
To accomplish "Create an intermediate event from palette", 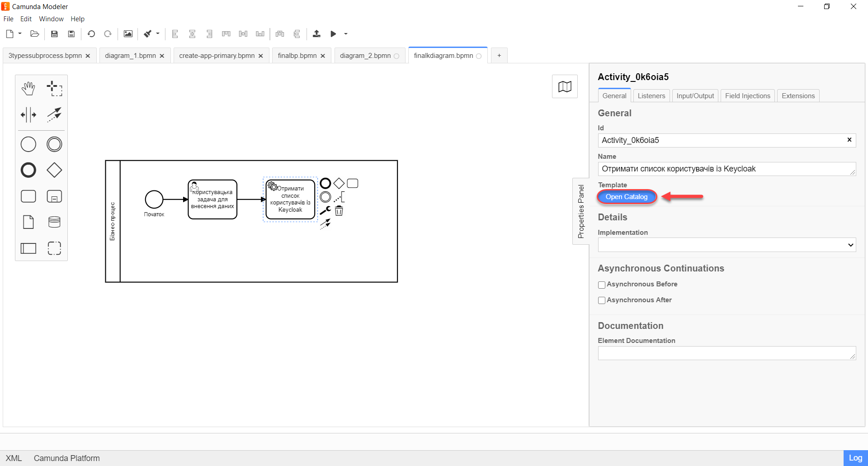I will 54,144.
